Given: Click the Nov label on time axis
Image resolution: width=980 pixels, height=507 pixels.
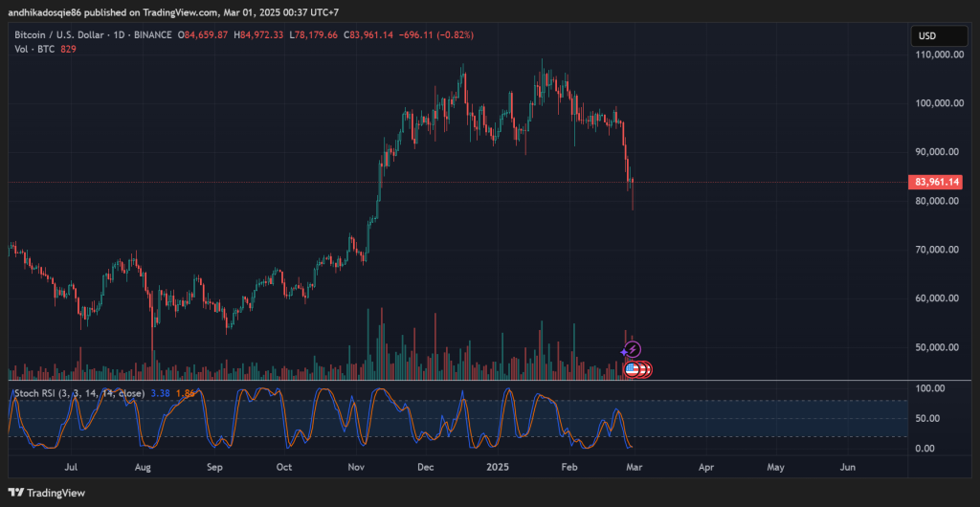Looking at the screenshot, I should click(356, 467).
